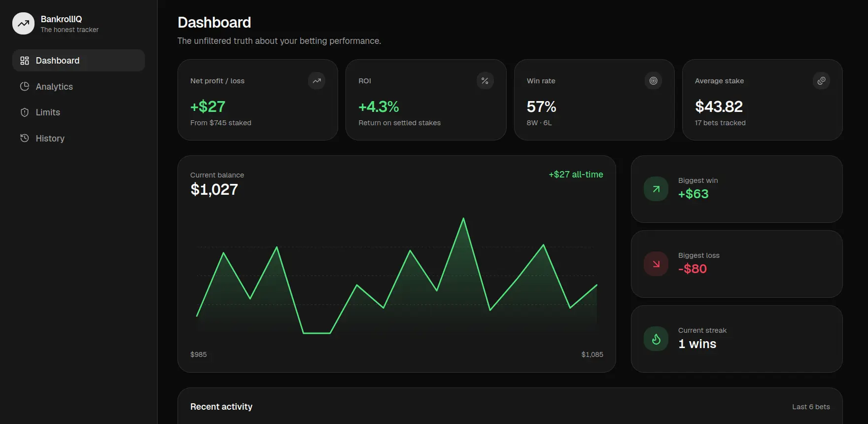The height and width of the screenshot is (424, 868).
Task: Click 'The honest tracker' tagline
Action: pos(69,30)
